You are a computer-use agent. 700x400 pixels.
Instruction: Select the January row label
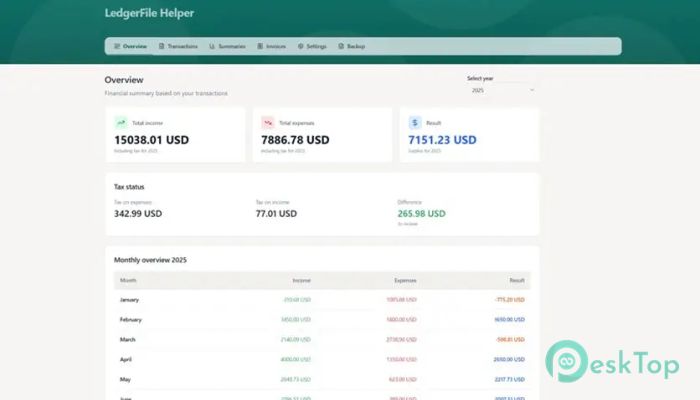point(129,300)
